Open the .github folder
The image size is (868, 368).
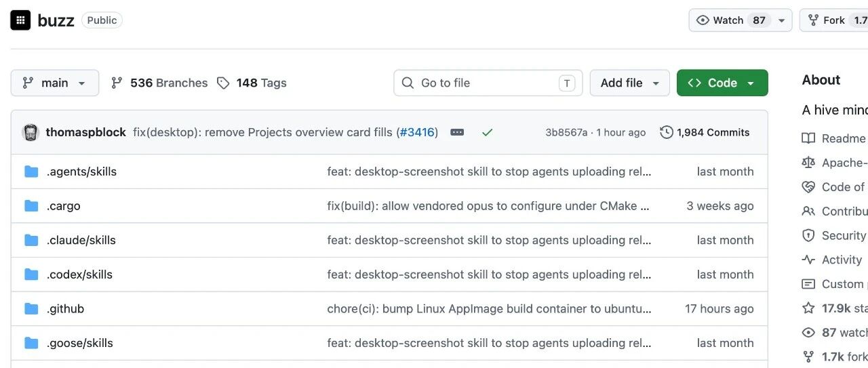[65, 308]
